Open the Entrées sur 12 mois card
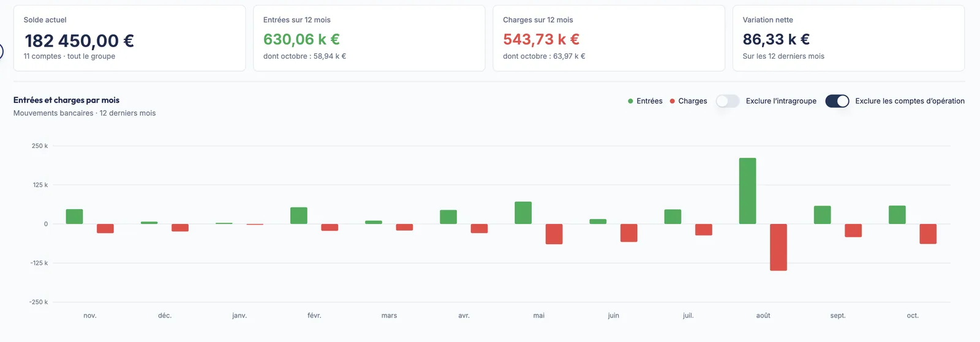This screenshot has width=980, height=342. point(369,39)
